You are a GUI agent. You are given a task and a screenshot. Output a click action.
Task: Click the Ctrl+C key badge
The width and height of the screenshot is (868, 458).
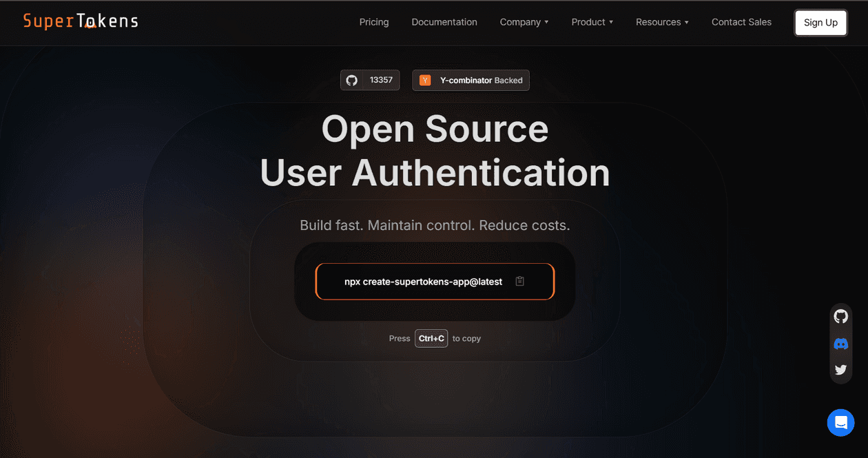coord(431,338)
